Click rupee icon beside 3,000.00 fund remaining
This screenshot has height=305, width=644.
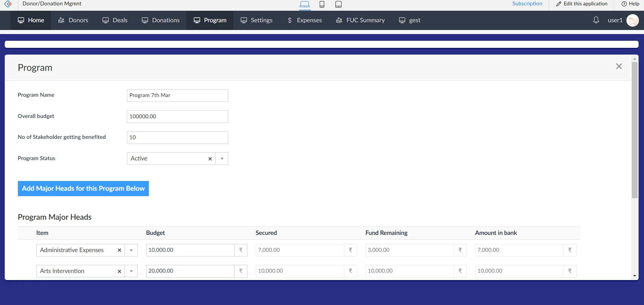pyautogui.click(x=460, y=250)
